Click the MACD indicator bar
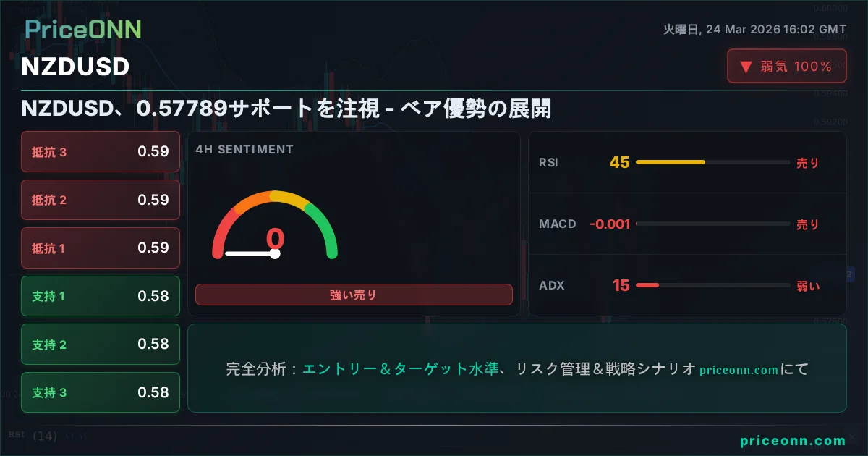868x456 pixels. [712, 224]
